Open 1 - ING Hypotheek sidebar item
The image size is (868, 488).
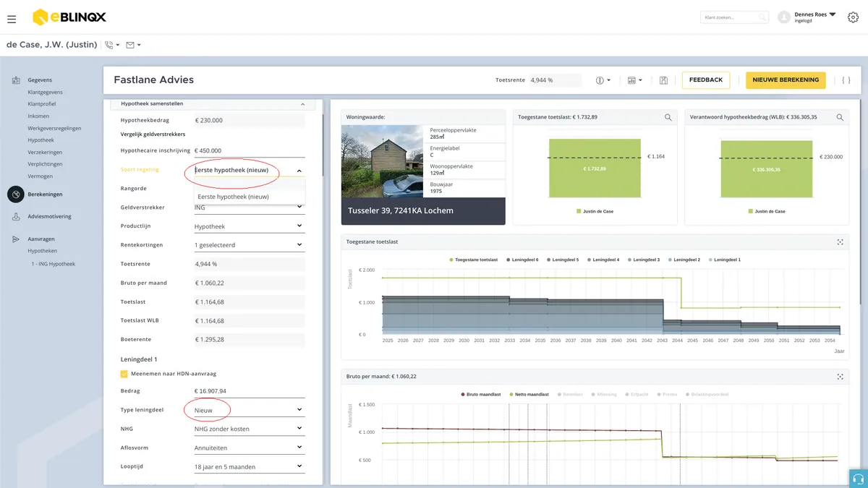(x=53, y=264)
